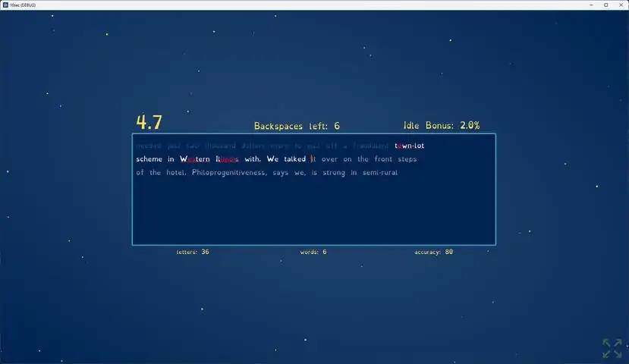Click the word "scheme" in the passage
Viewport: 629px width, 364px height.
(149, 159)
